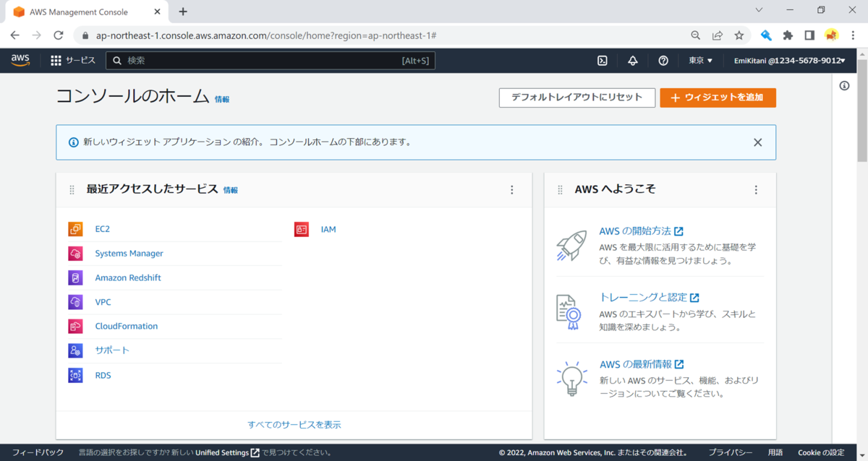Open the EmiKitani account dropdown
Screen dimensions: 868x461
click(x=790, y=61)
